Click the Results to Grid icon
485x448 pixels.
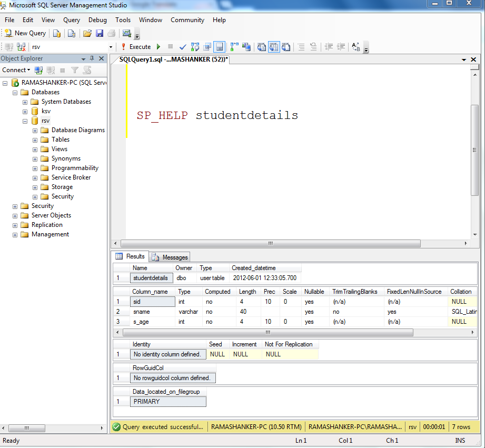pyautogui.click(x=274, y=47)
